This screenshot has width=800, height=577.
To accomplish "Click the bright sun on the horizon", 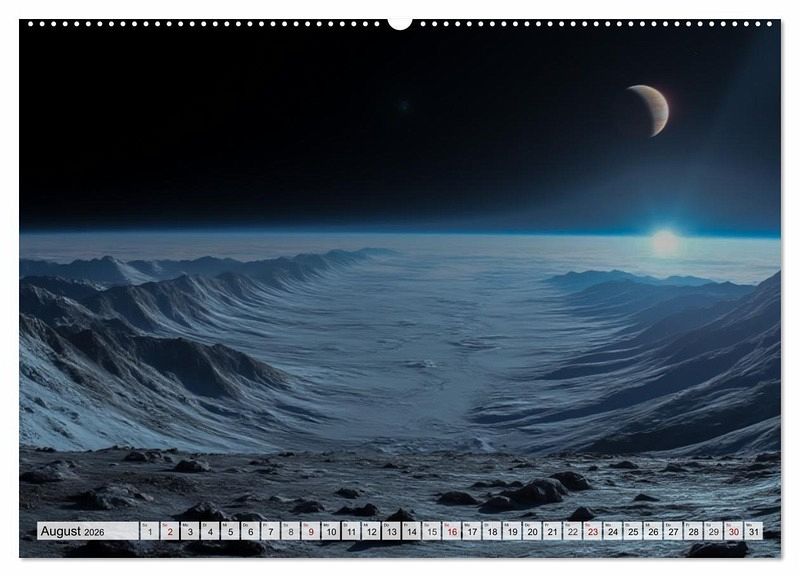I will click(665, 241).
